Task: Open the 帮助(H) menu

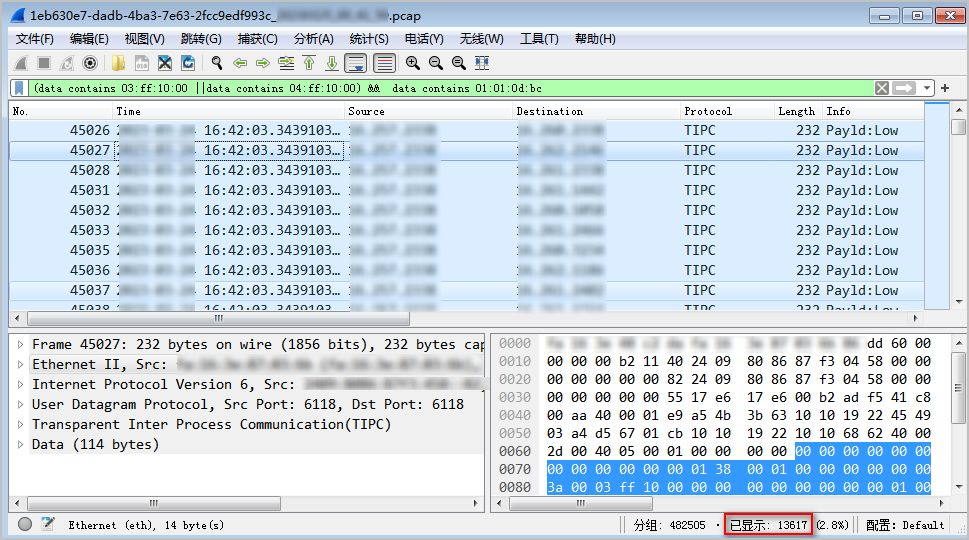Action: tap(595, 39)
